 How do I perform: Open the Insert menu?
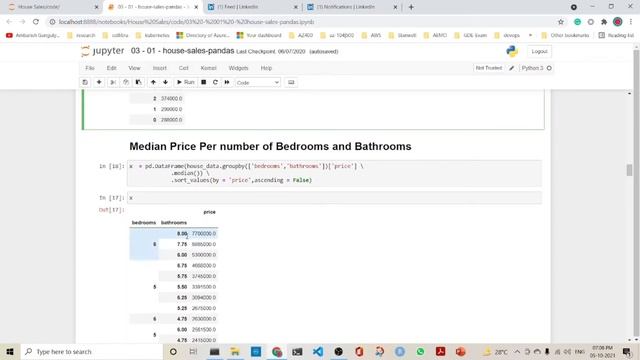click(x=160, y=68)
